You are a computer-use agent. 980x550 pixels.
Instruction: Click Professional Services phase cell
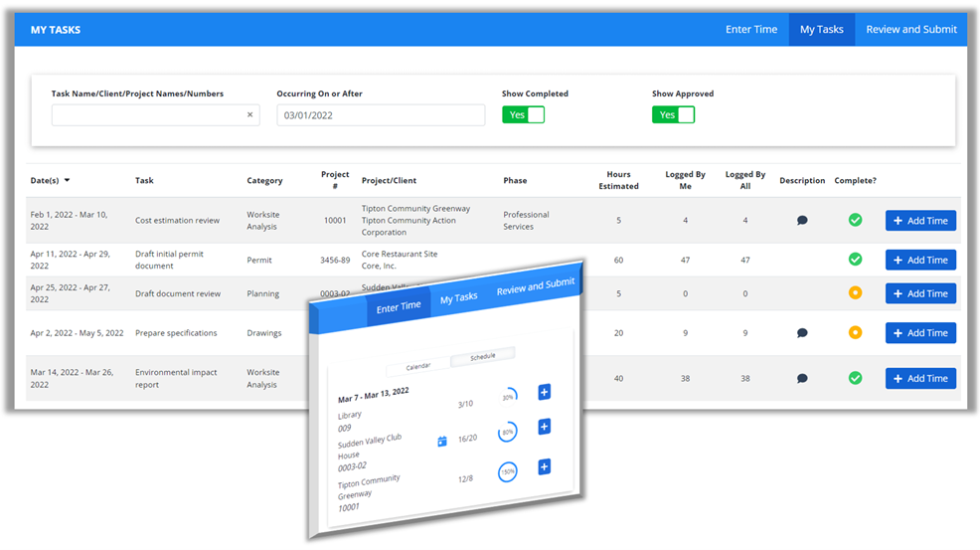tap(526, 220)
